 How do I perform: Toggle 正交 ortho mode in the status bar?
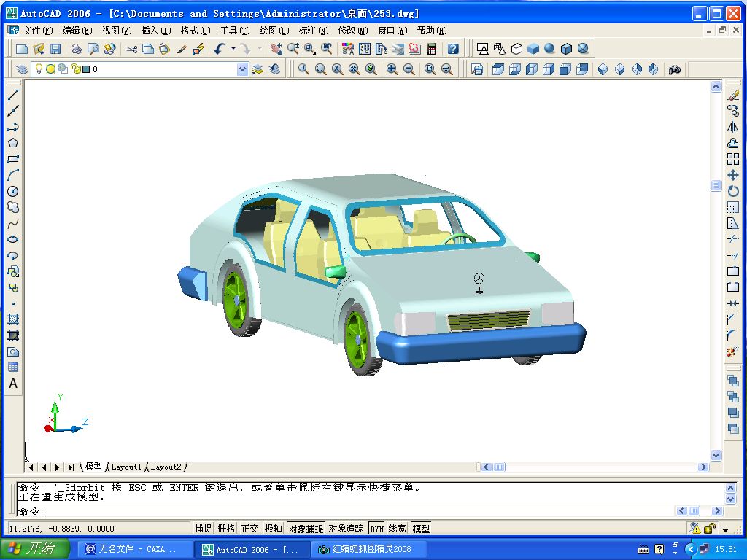[x=249, y=529]
